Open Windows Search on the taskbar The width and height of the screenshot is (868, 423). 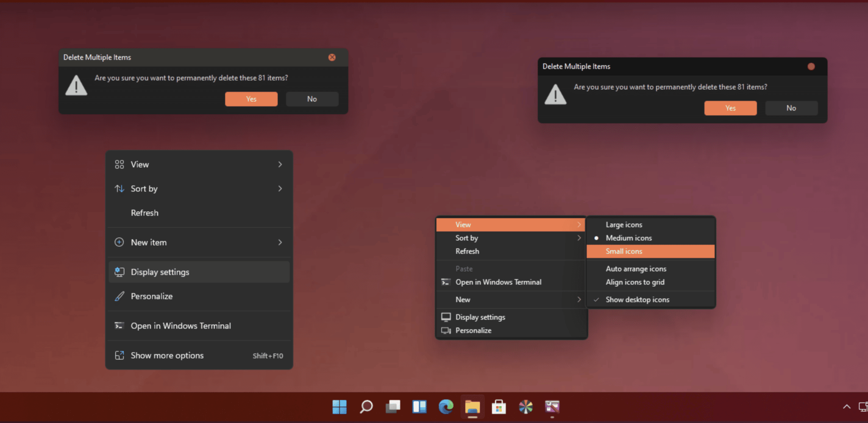366,406
